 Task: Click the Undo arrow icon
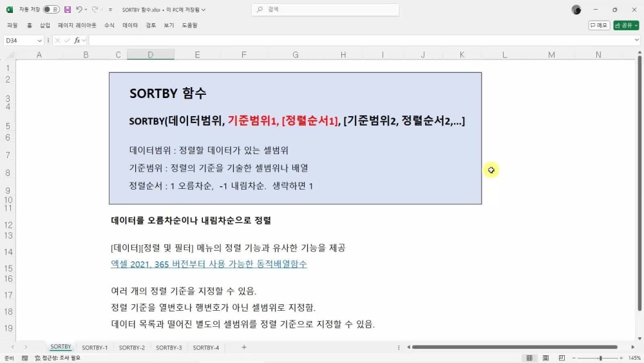[79, 10]
